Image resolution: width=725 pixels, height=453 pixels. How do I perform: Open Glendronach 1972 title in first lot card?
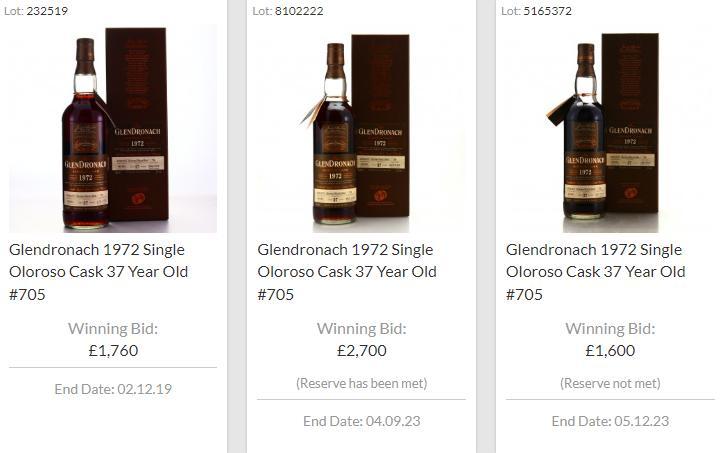click(98, 272)
